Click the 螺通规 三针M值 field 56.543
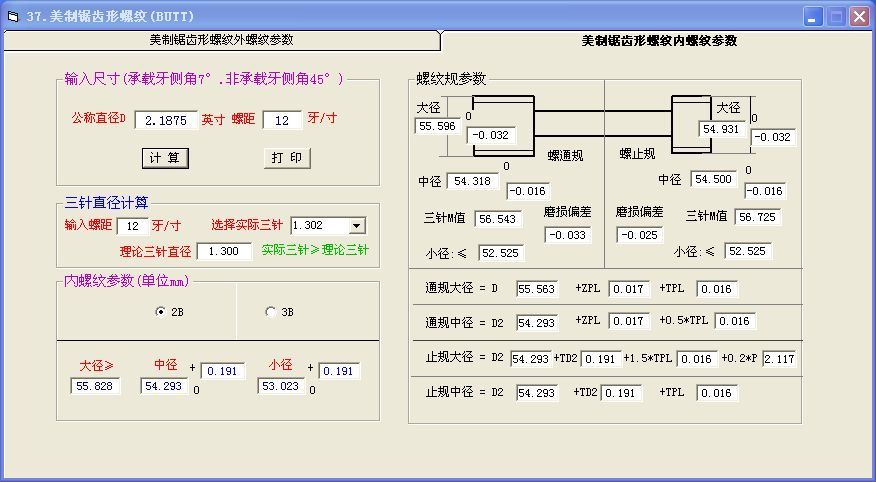876x482 pixels. click(x=498, y=219)
